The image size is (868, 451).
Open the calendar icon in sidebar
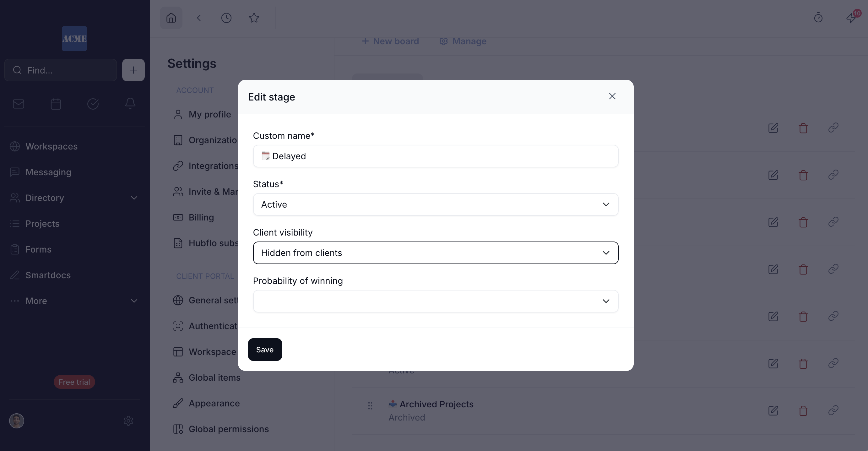click(x=56, y=104)
